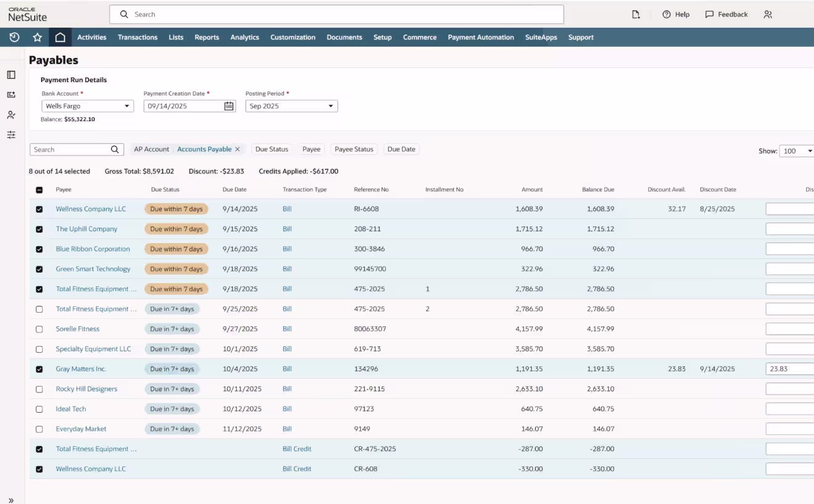Uncheck Green Smart Technology row checkbox

pyautogui.click(x=39, y=269)
